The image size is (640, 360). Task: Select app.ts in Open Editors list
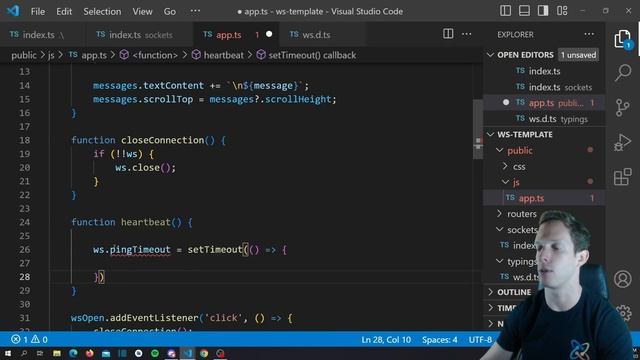pos(544,103)
